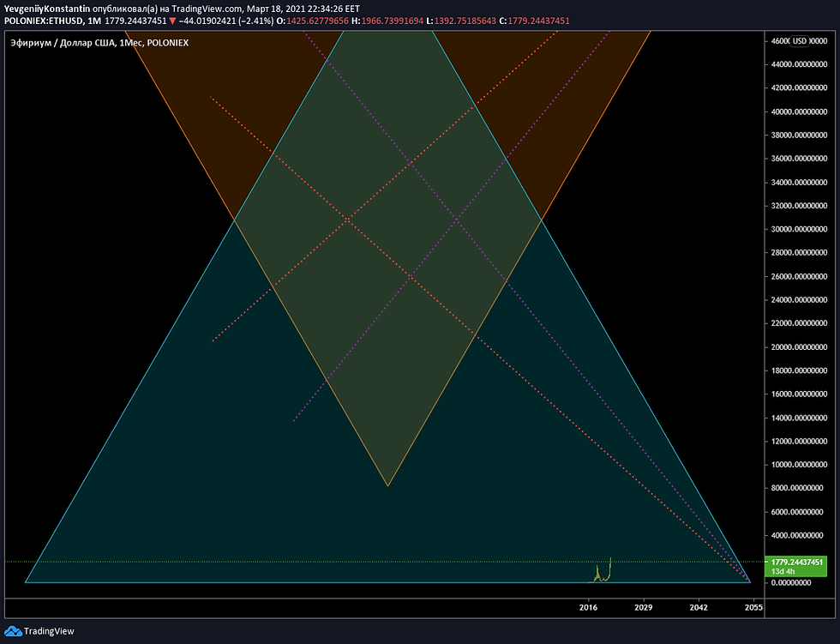Screen dimensions: 840x644
Task: Click the 38000.00000000 price axis label
Action: pyautogui.click(x=799, y=135)
